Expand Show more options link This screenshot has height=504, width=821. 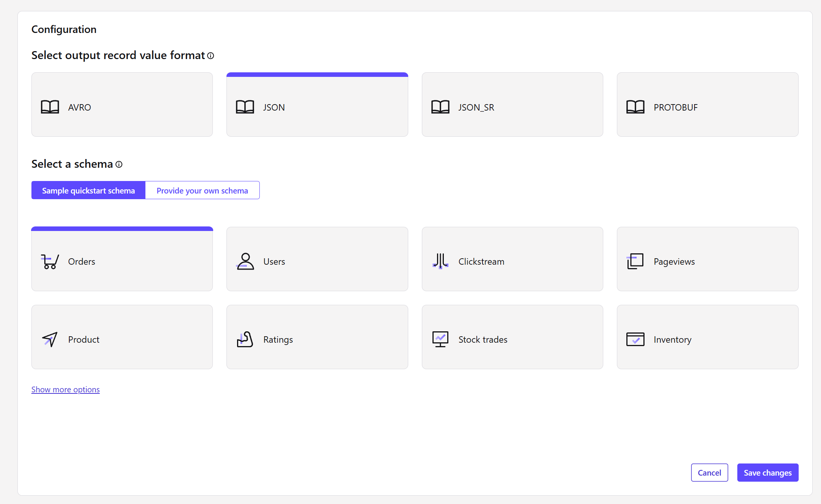click(66, 390)
